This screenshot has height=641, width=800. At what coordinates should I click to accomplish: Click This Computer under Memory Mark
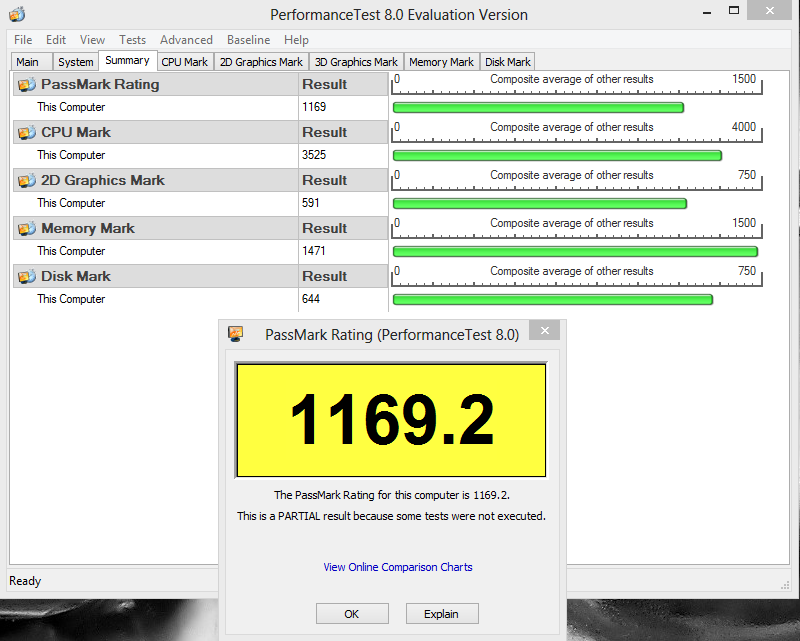71,251
